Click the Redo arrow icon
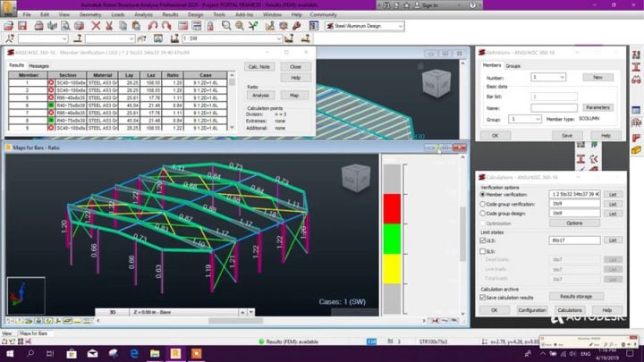Viewport: 644px width, 362px height. pyautogui.click(x=166, y=26)
